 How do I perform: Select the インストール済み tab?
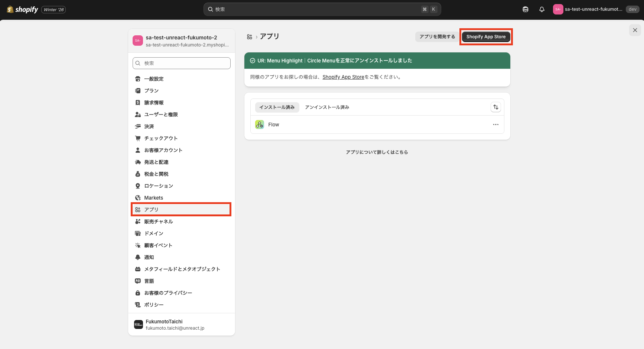(277, 107)
